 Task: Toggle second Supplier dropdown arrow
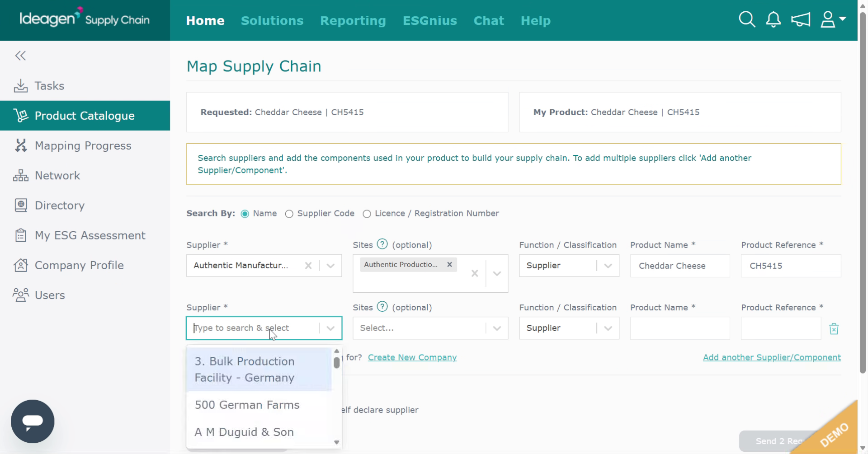330,328
